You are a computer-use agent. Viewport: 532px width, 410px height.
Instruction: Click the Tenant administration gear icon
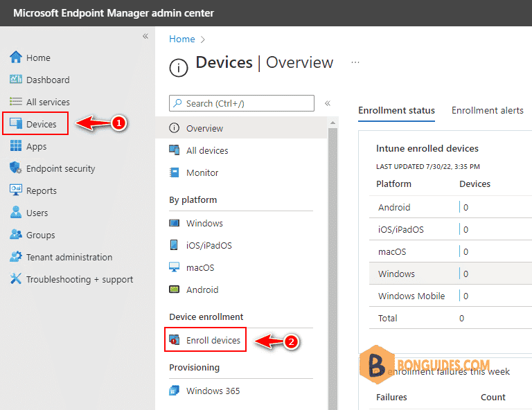point(16,256)
